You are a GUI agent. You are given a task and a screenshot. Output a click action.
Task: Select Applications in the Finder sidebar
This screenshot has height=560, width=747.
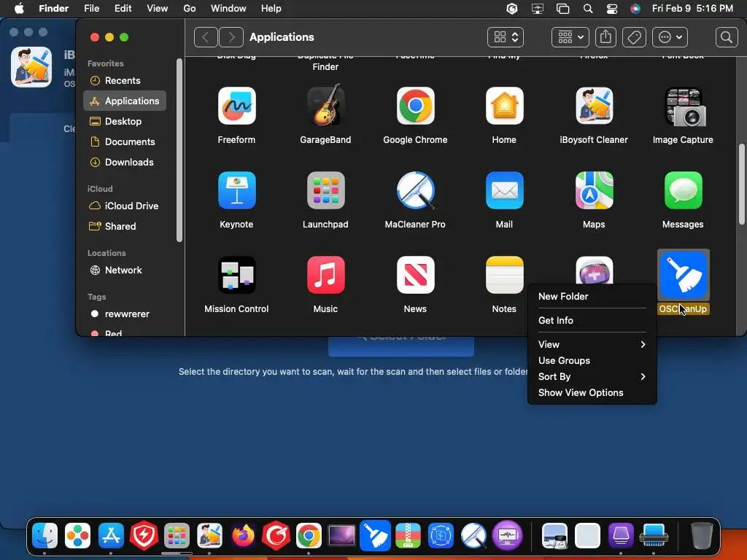125,101
